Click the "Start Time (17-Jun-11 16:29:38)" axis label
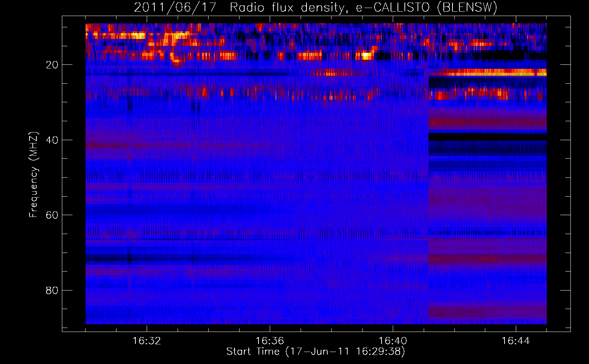Screen dimensions: 589x364 pos(316,352)
